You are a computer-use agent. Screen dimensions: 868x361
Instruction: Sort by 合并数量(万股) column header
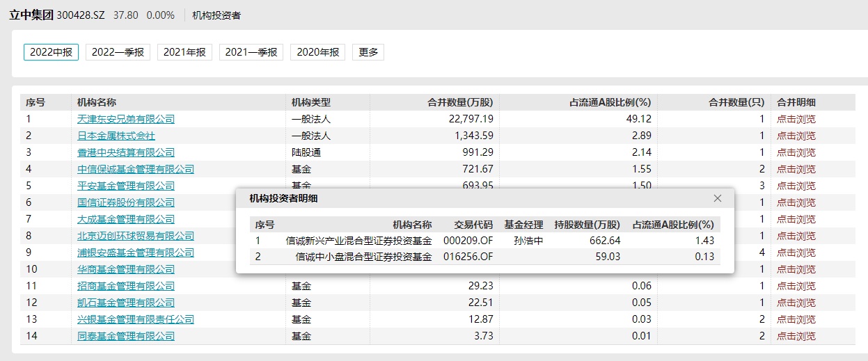(460, 102)
